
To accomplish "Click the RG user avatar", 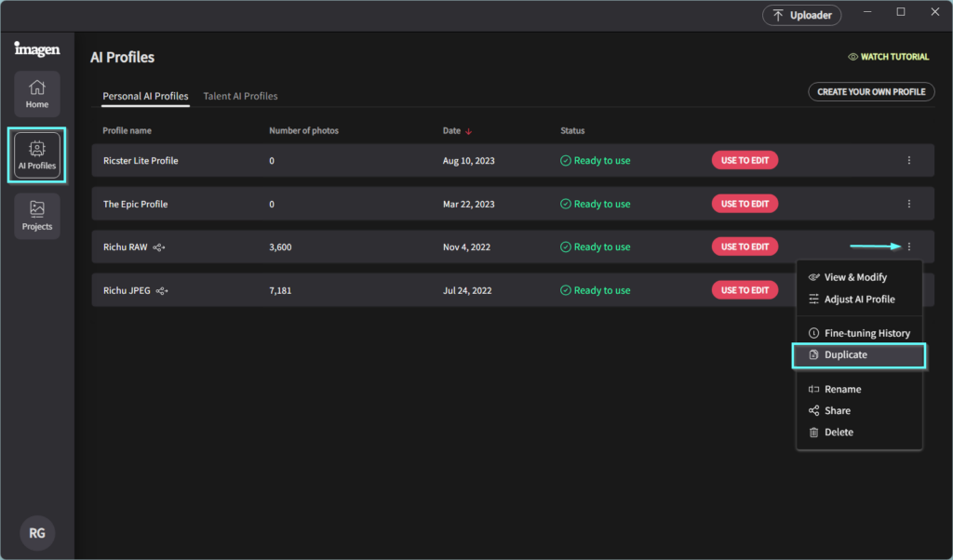I will [37, 533].
